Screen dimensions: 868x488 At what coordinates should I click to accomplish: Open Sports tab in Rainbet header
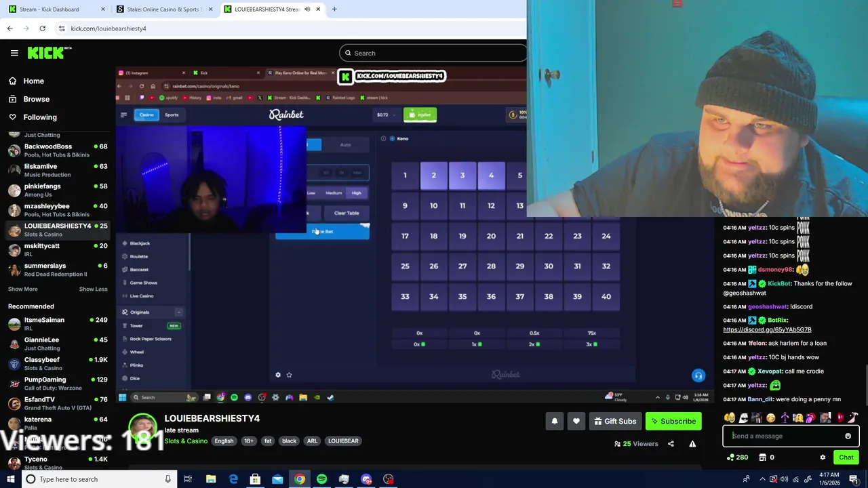coord(172,115)
